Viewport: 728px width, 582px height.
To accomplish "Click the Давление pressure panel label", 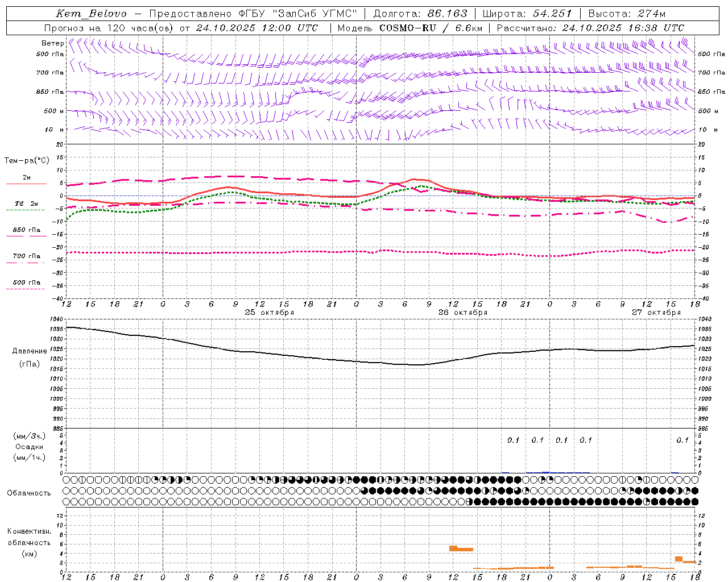I will 30,351.
